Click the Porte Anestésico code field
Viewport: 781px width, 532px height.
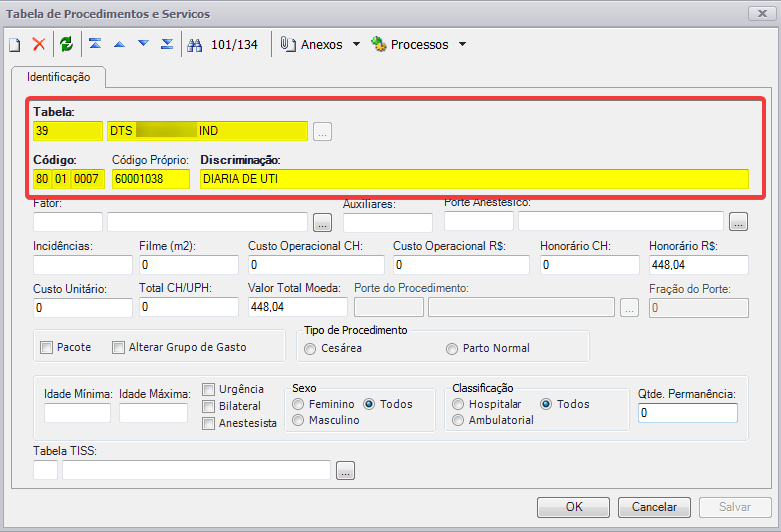(479, 221)
